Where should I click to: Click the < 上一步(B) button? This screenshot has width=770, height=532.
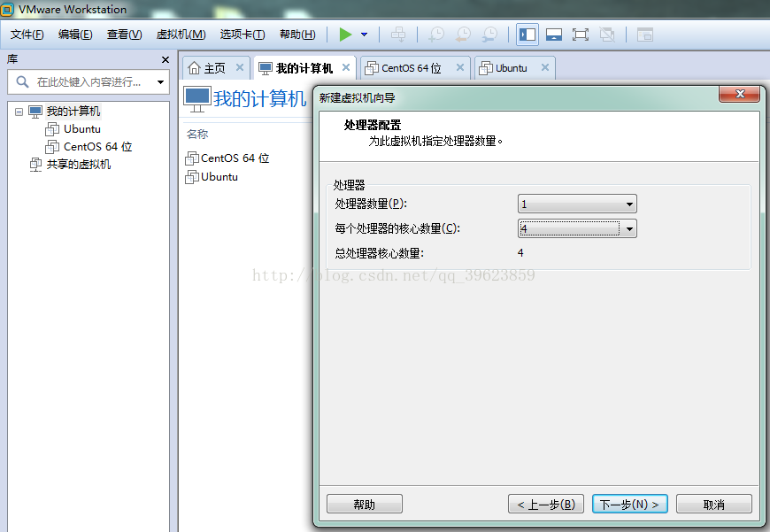coord(546,504)
